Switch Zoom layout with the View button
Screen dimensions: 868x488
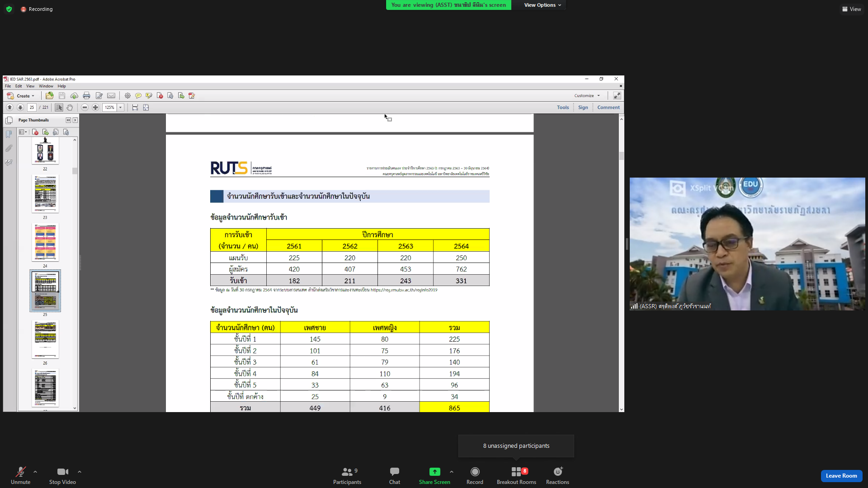[x=851, y=9]
